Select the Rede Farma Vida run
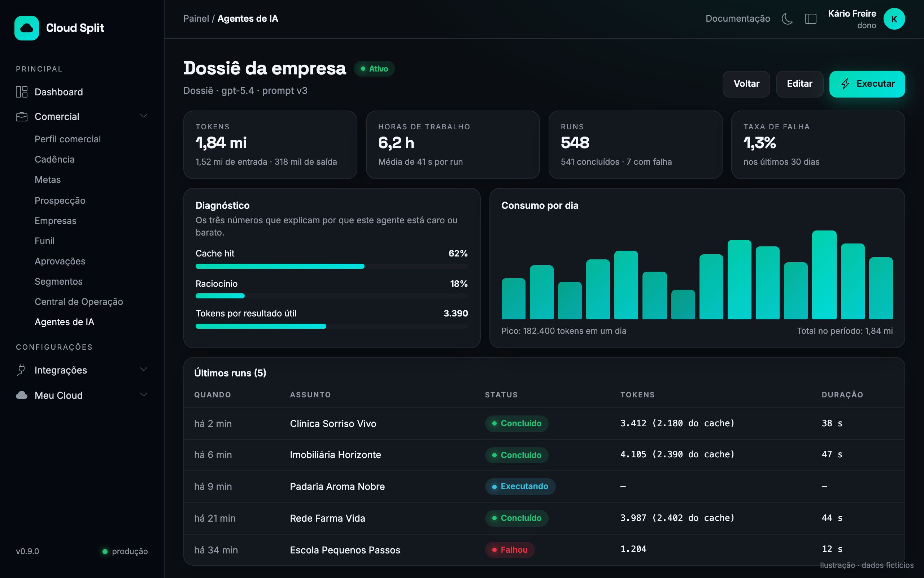This screenshot has height=578, width=924. pyautogui.click(x=544, y=518)
